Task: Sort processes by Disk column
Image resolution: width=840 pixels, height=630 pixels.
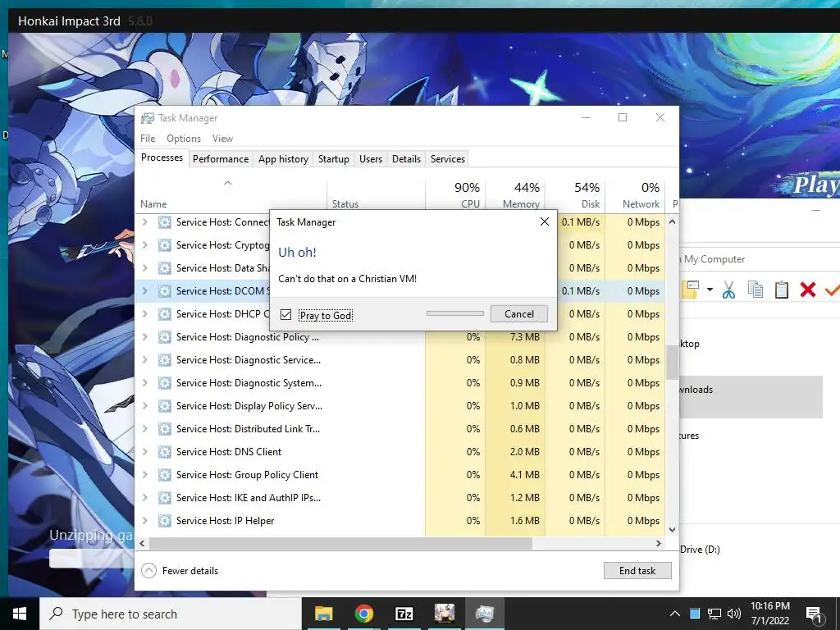Action: coord(575,195)
